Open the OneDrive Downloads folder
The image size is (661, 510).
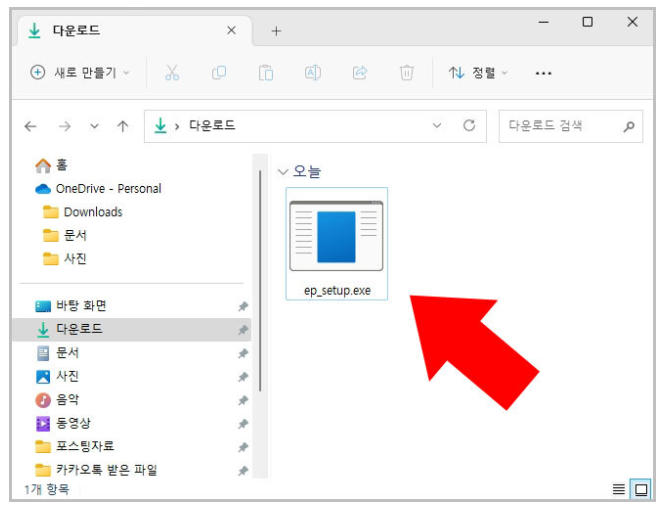pos(83,212)
